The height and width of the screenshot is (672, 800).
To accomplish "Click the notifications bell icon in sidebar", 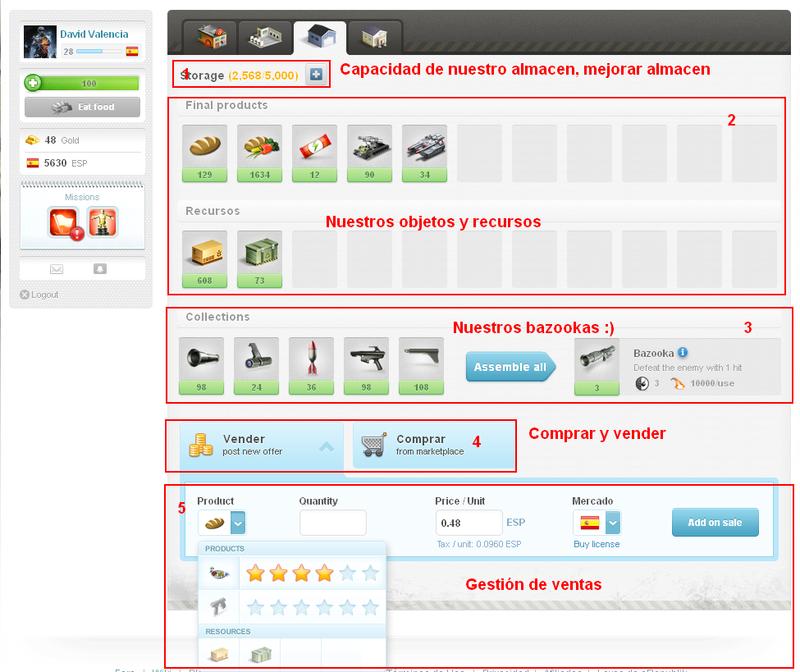I will coord(100,269).
